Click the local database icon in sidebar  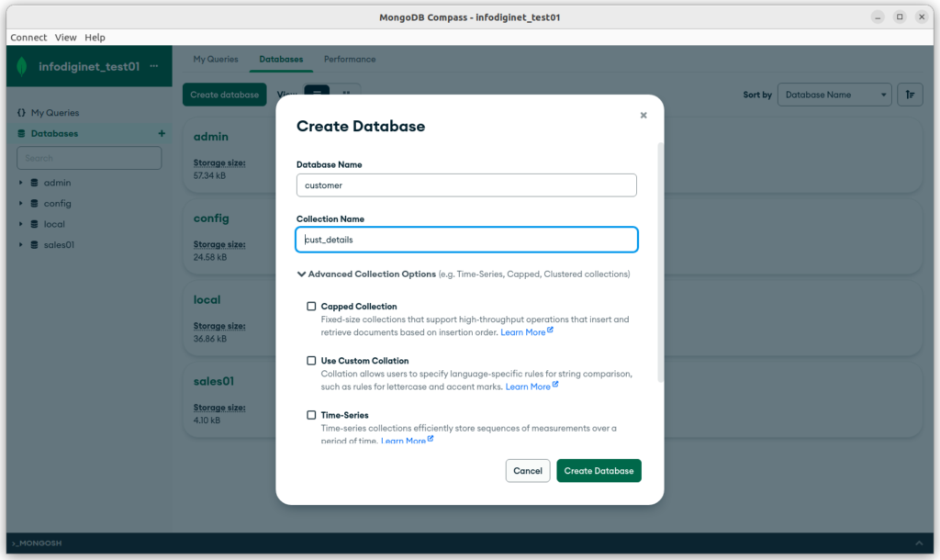point(34,224)
